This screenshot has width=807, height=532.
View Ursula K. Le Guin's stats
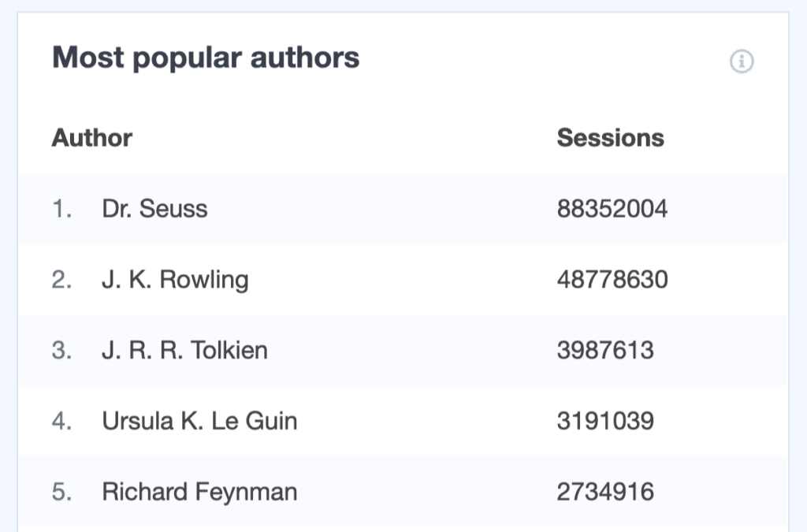click(x=199, y=421)
